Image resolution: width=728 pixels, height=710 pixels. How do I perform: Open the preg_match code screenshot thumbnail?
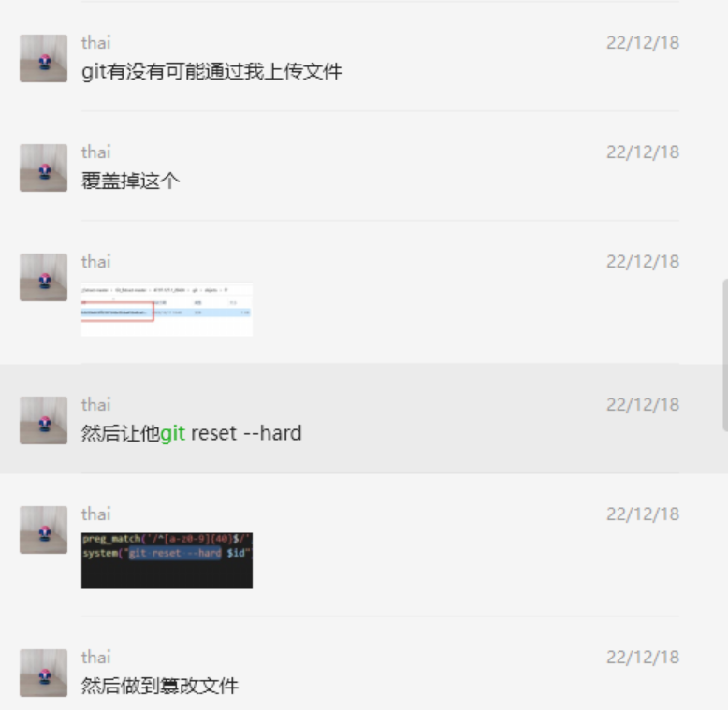coord(167,560)
